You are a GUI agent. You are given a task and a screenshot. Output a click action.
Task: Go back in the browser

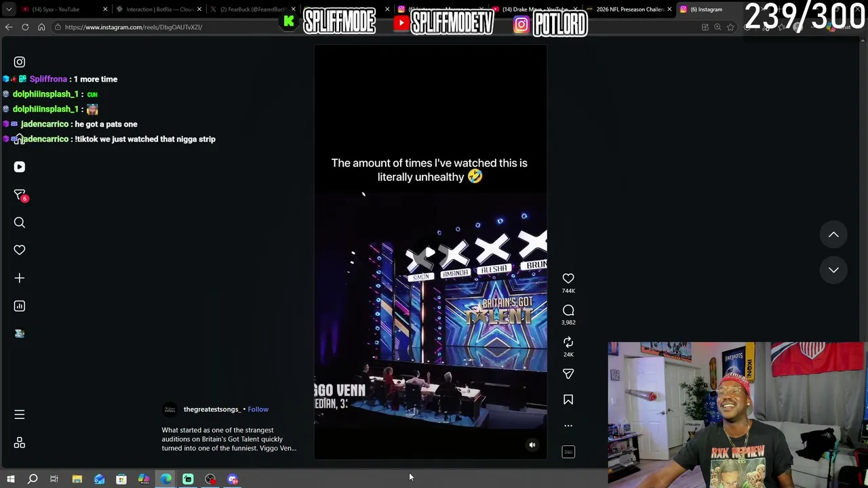pyautogui.click(x=9, y=27)
